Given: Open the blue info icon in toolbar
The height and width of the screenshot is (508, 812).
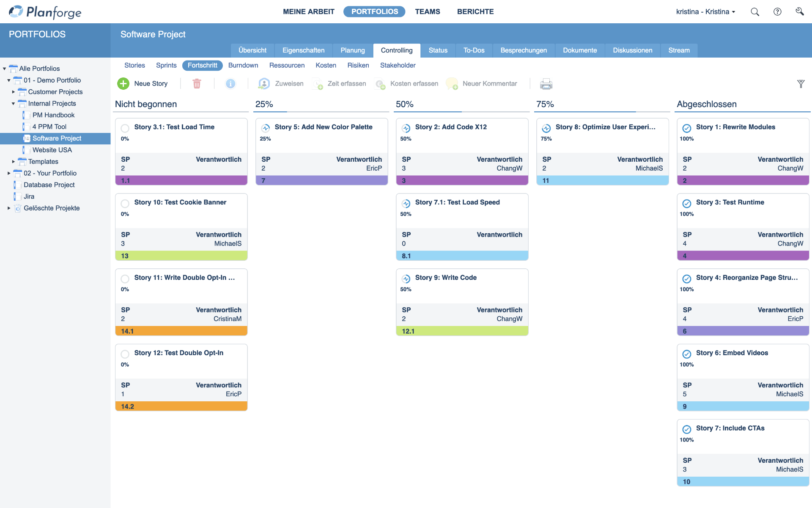Looking at the screenshot, I should coord(230,84).
